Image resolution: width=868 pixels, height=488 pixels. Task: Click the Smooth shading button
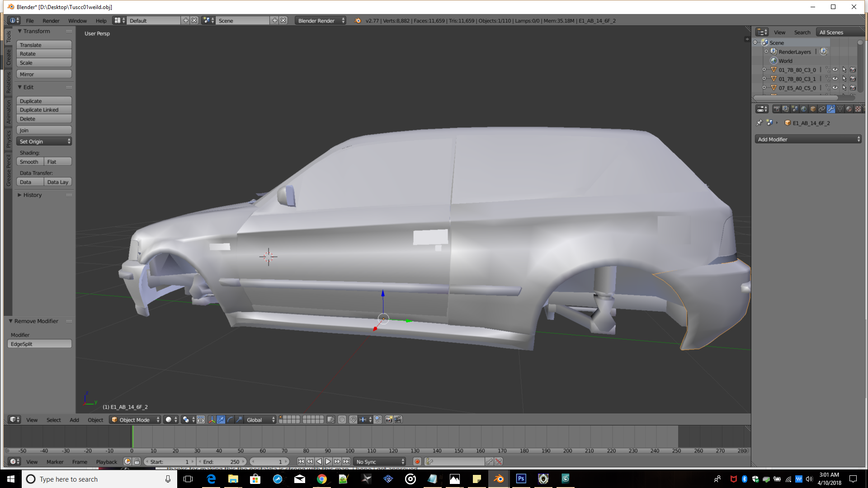coord(30,162)
